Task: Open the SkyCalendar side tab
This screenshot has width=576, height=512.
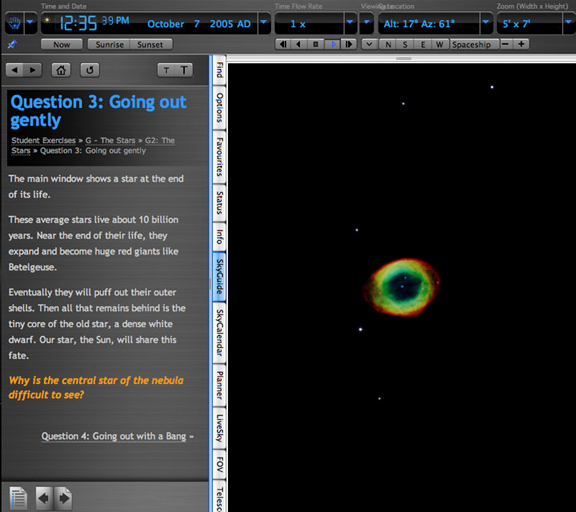Action: (219, 332)
